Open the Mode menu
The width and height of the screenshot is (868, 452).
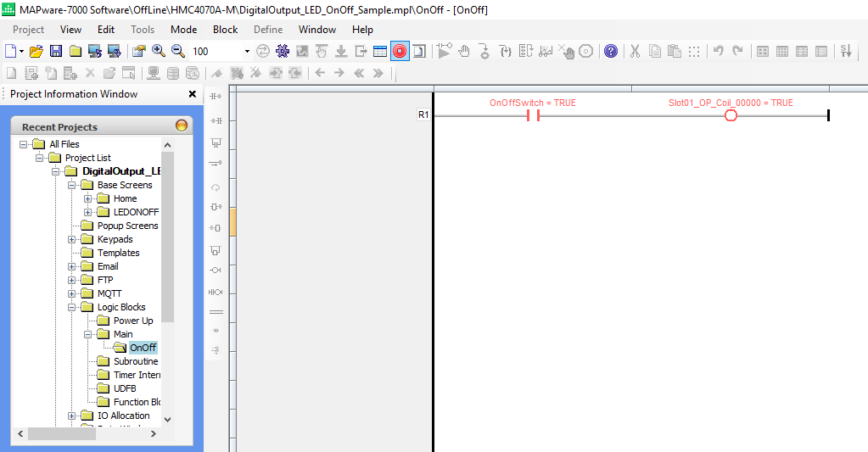[184, 30]
